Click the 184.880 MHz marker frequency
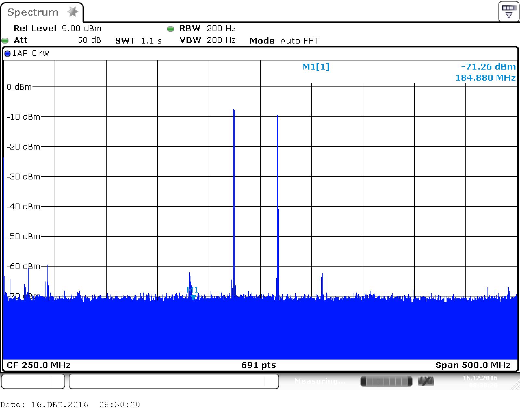Screen dimensions: 520x420 (486, 78)
